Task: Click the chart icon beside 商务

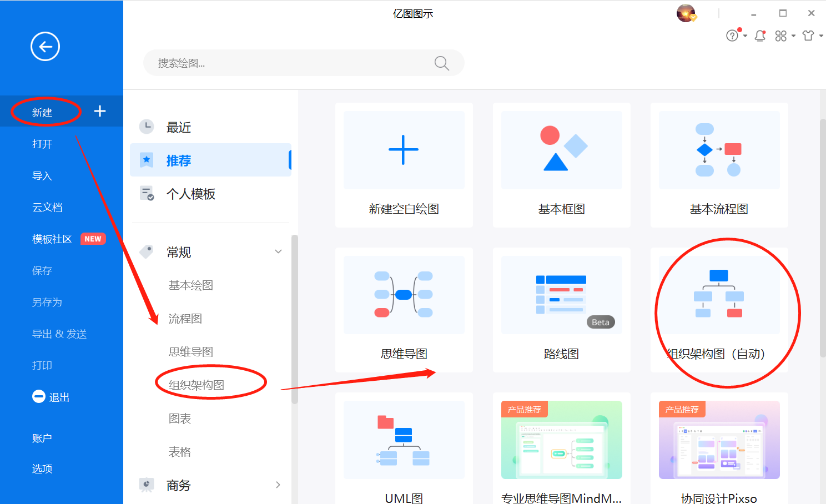Action: pos(146,485)
